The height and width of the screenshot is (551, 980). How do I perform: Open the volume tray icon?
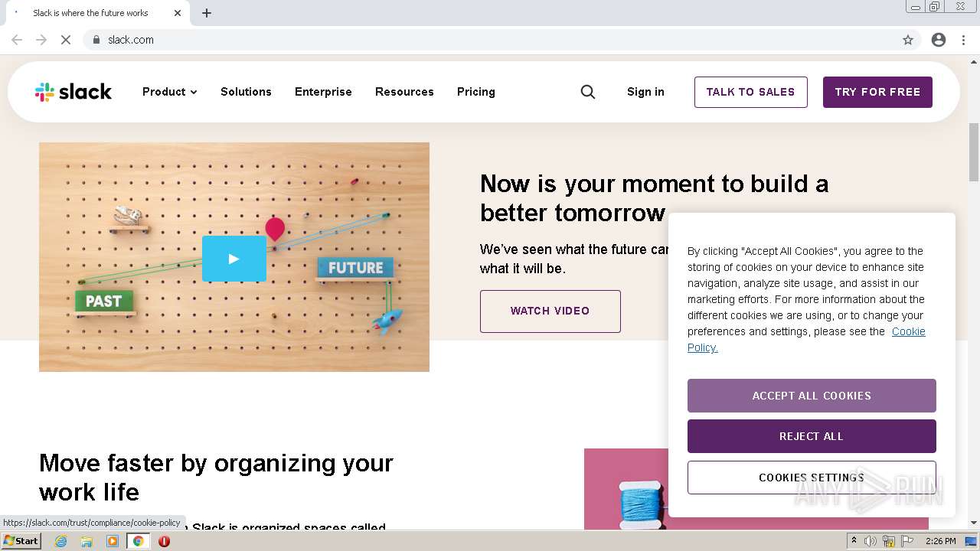pos(871,541)
